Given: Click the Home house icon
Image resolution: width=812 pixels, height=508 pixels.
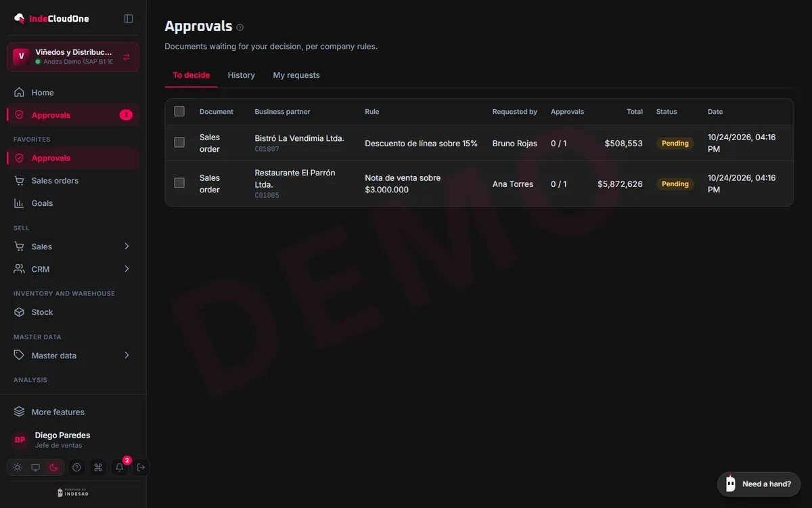Looking at the screenshot, I should coord(19,93).
